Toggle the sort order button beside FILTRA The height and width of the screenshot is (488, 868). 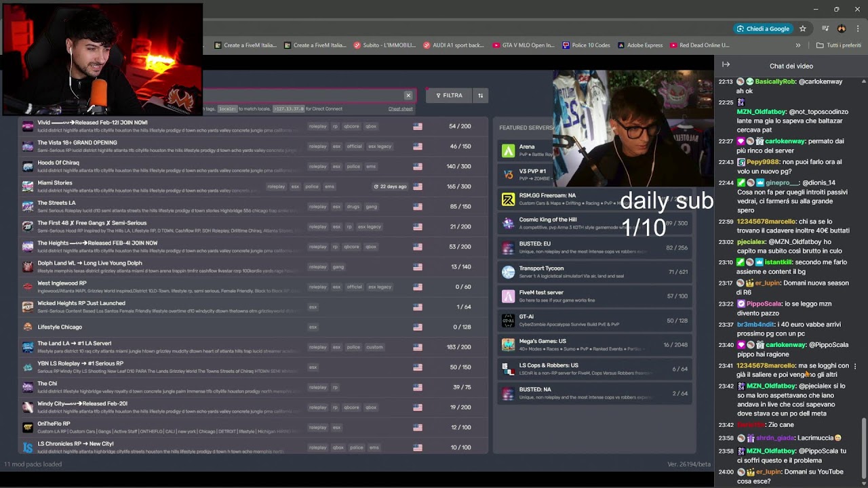point(480,96)
